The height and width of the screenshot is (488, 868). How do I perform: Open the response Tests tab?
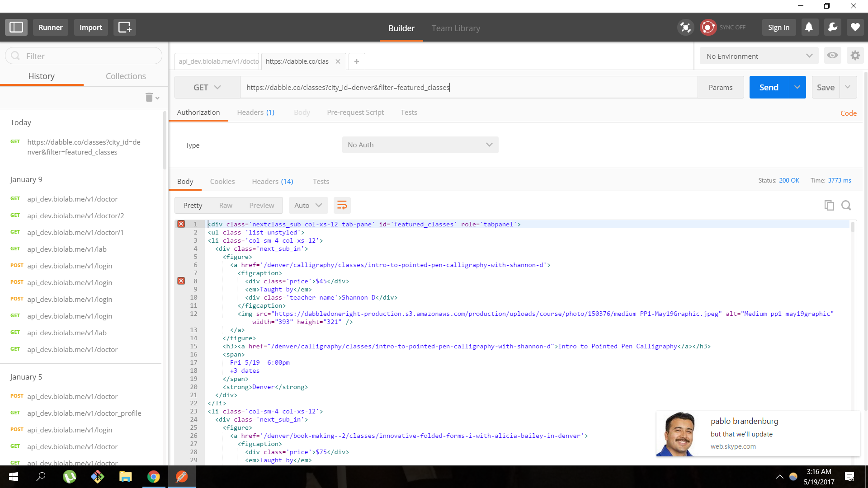321,182
